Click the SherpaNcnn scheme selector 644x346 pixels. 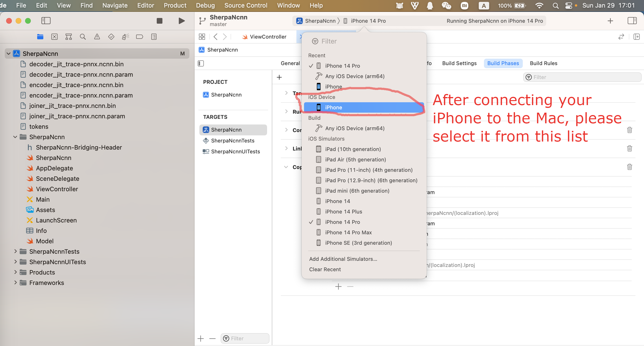click(317, 21)
